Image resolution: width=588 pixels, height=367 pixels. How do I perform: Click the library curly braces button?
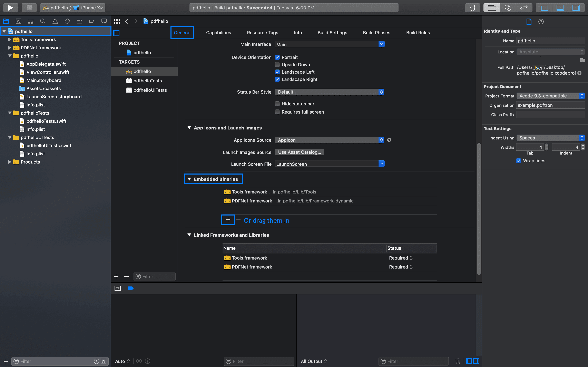[x=473, y=8]
